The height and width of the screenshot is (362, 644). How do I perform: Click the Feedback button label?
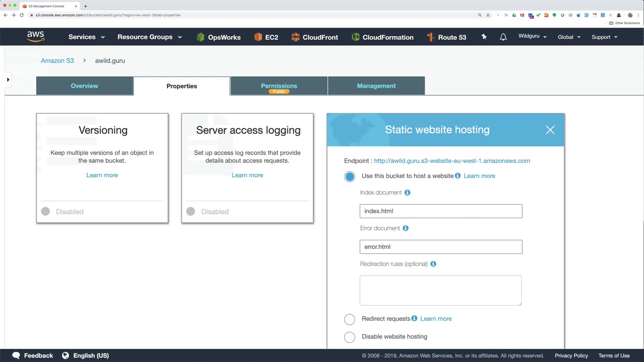pyautogui.click(x=38, y=355)
